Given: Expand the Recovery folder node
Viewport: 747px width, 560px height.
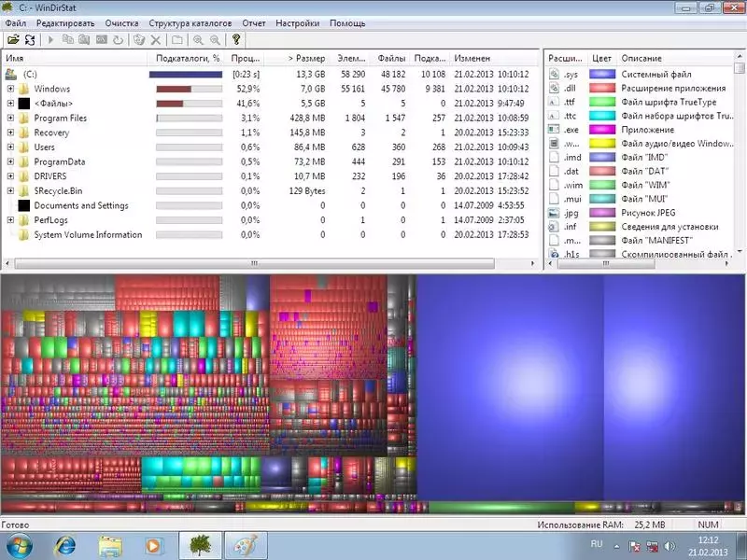Looking at the screenshot, I should point(10,133).
